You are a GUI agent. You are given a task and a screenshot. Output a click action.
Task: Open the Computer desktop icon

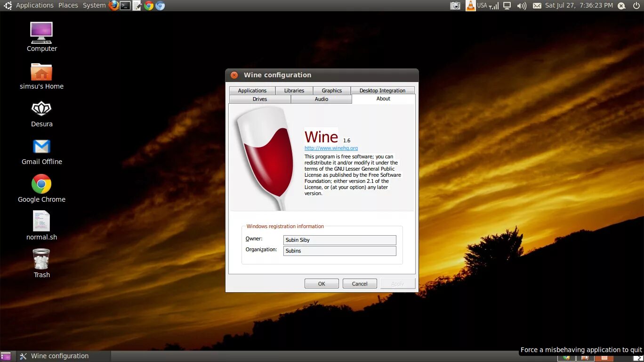click(x=42, y=37)
